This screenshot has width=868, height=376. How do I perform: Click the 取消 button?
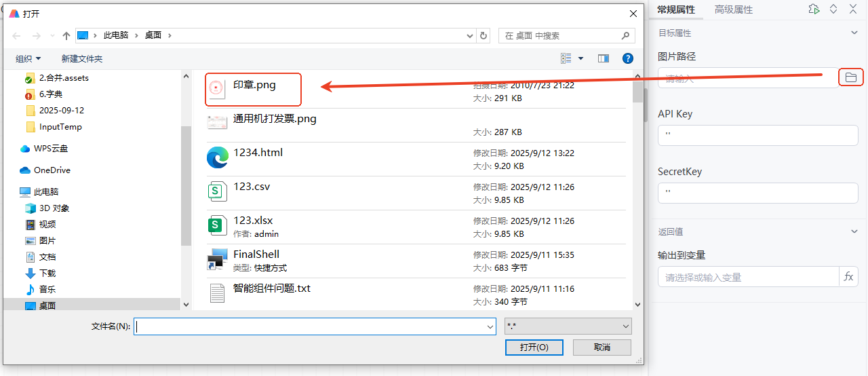[x=602, y=347]
